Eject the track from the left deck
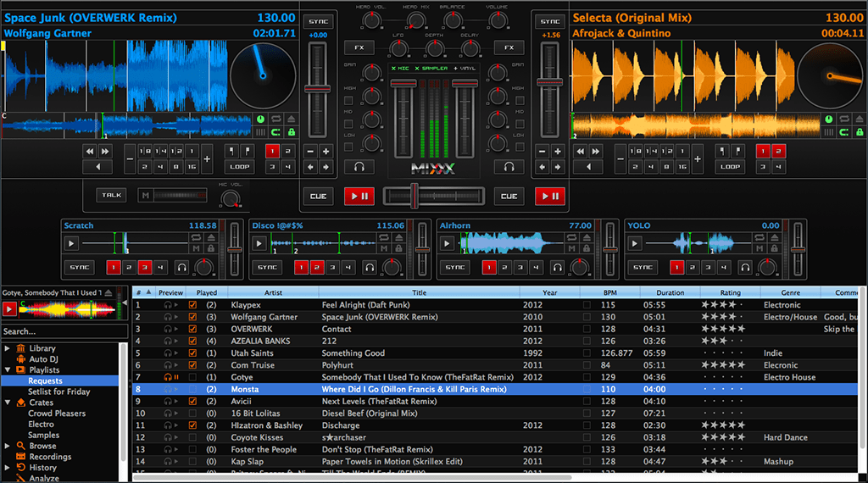Viewport: 868px width, 483px height. [x=291, y=119]
